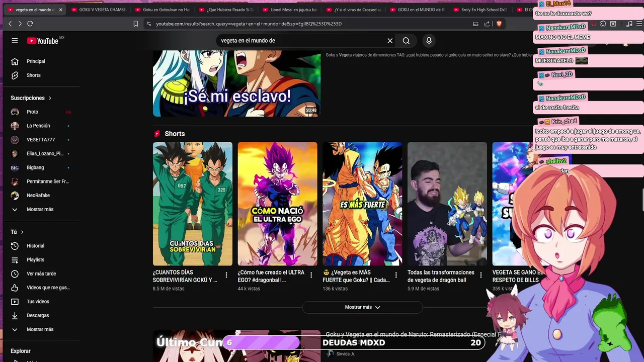Go back with browser back arrow
The width and height of the screenshot is (644, 362).
(10, 24)
